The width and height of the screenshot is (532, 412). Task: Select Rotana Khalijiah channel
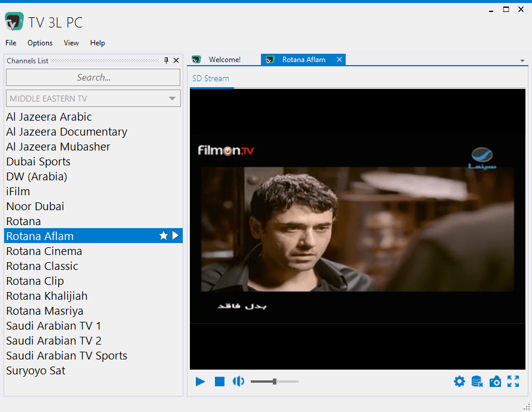[93, 296]
